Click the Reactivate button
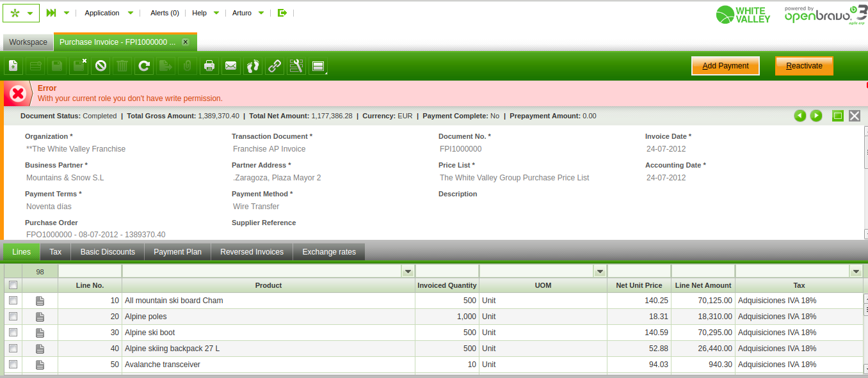 click(804, 66)
